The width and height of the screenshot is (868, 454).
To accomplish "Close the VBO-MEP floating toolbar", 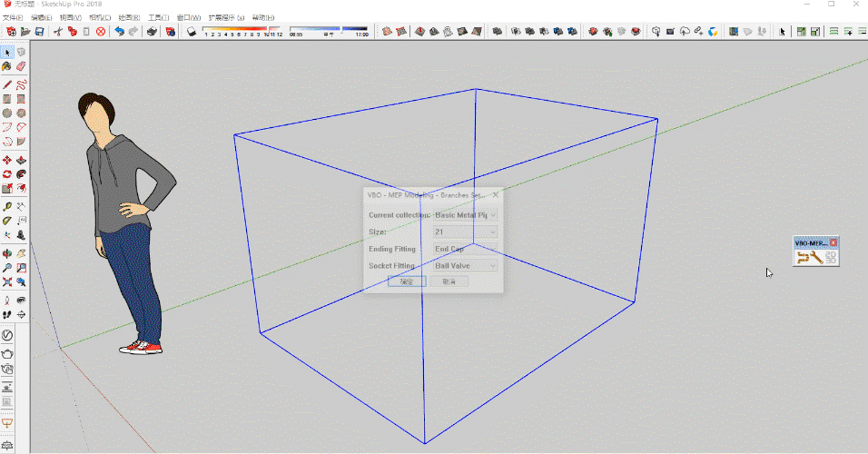I will 833,242.
